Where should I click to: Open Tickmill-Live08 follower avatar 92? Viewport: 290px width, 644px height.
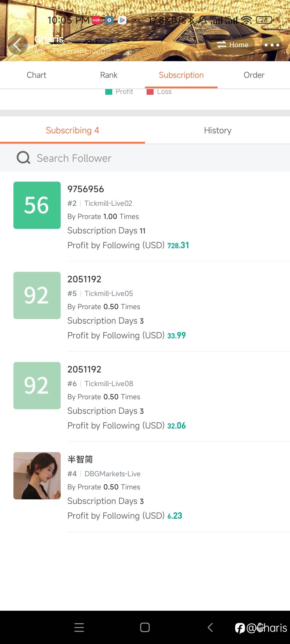(37, 386)
